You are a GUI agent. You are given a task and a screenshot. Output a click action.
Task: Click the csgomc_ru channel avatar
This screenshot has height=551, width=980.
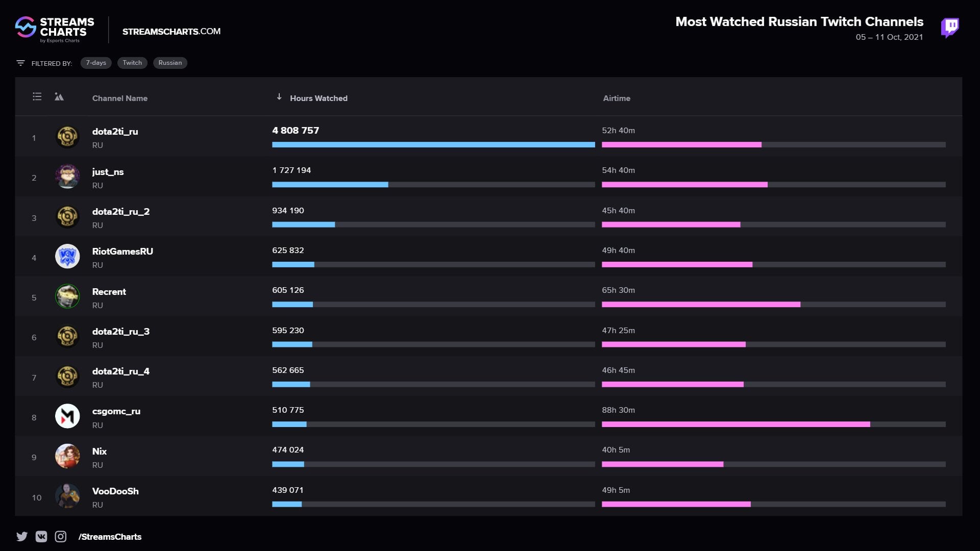click(67, 416)
